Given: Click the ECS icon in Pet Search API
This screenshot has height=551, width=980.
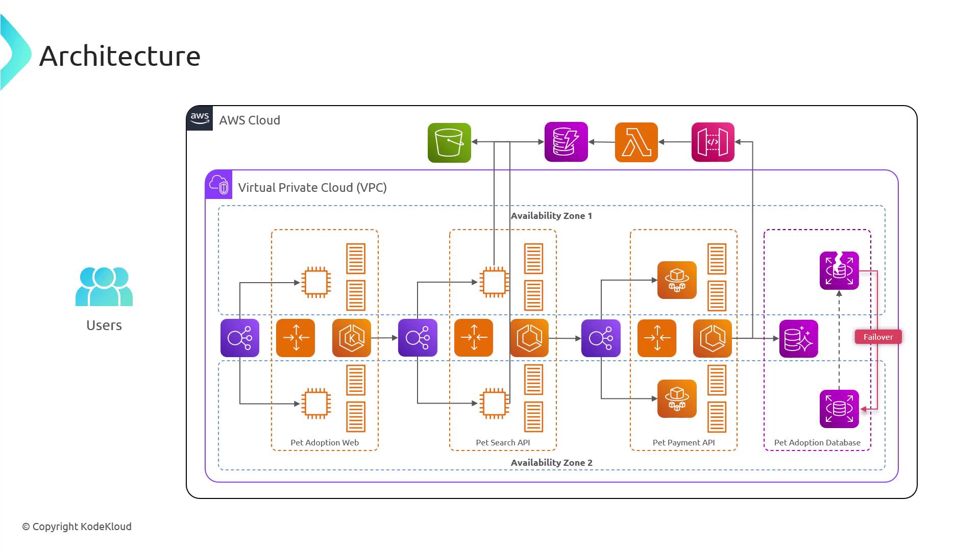Looking at the screenshot, I should coord(529,338).
